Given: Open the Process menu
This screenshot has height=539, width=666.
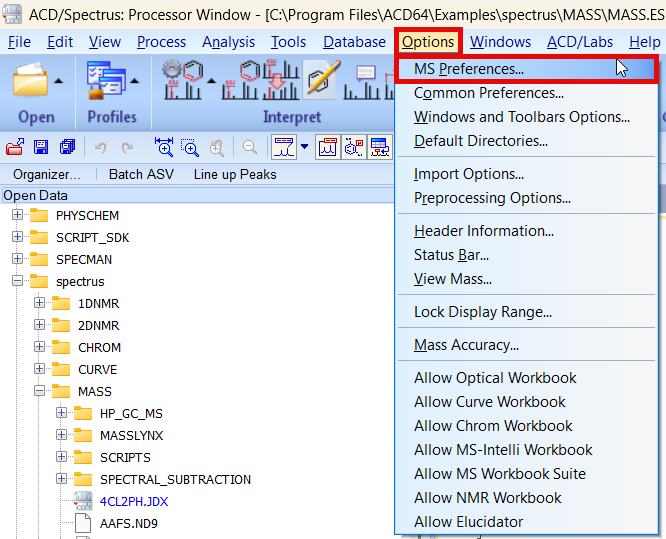Looking at the screenshot, I should tap(161, 42).
